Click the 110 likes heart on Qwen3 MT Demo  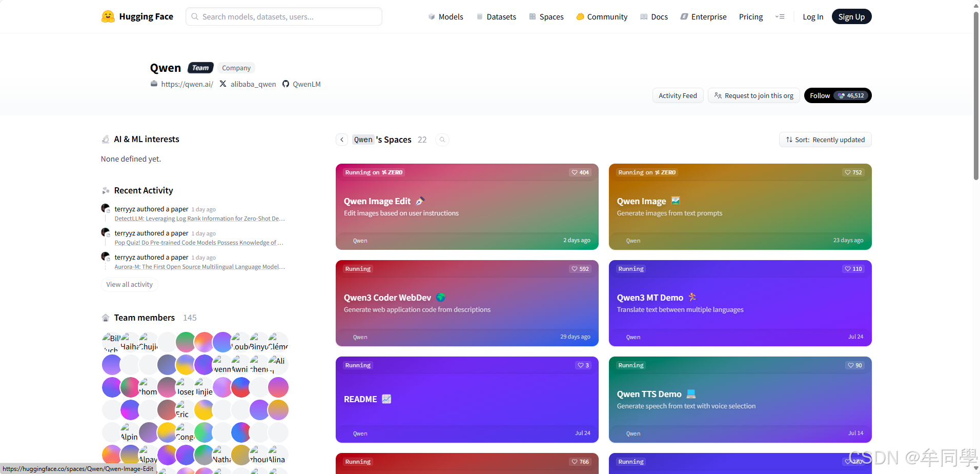click(853, 269)
